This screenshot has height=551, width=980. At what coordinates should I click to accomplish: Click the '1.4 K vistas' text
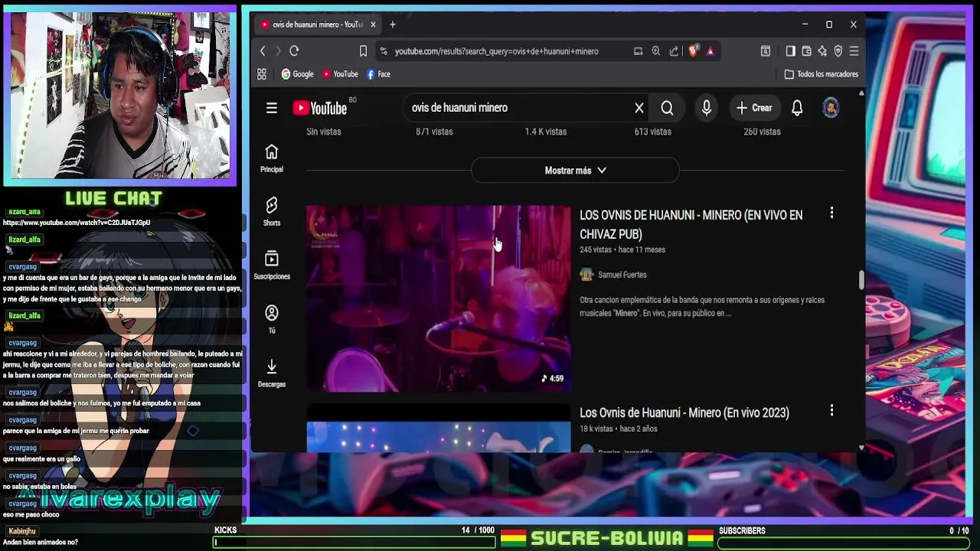tap(546, 132)
